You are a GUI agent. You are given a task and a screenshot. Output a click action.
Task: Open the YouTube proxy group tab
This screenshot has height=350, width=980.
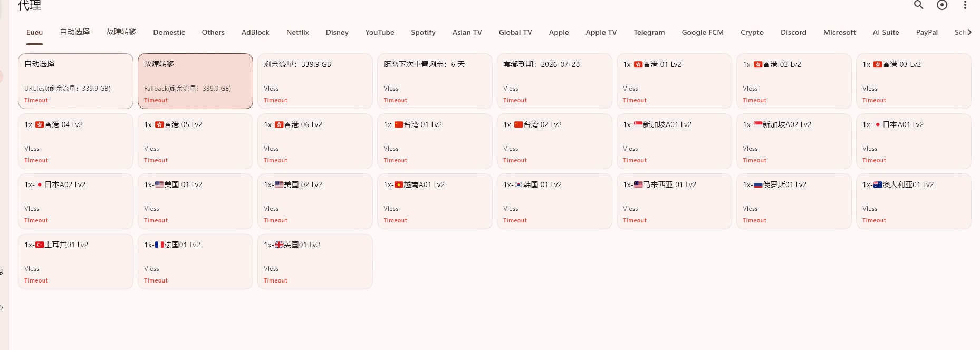(379, 32)
